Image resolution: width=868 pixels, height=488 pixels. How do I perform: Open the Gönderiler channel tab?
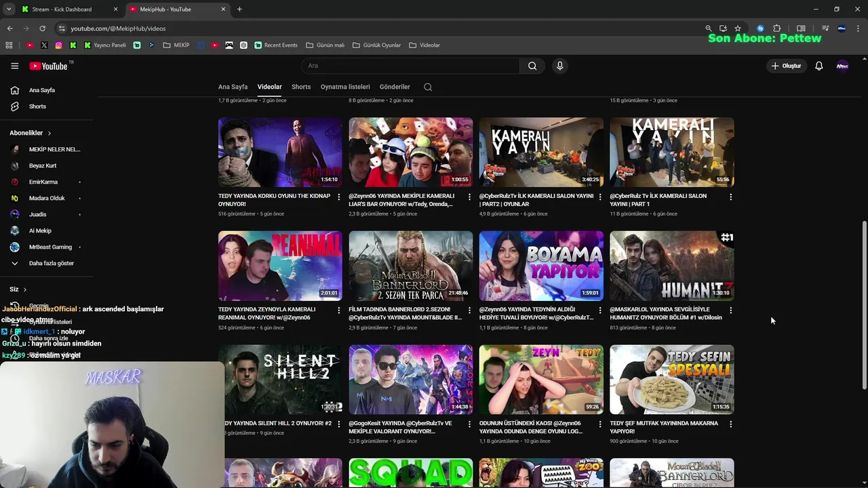pos(395,87)
